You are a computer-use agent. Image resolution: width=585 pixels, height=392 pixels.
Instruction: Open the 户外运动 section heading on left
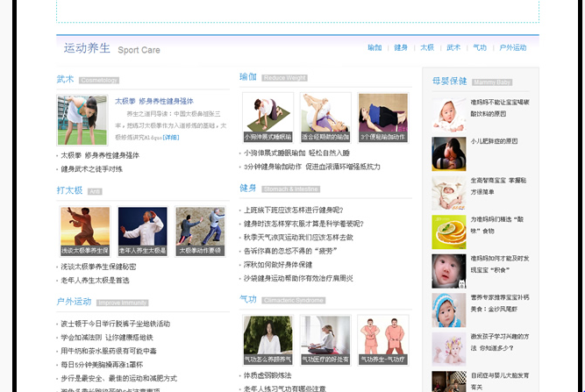point(74,302)
